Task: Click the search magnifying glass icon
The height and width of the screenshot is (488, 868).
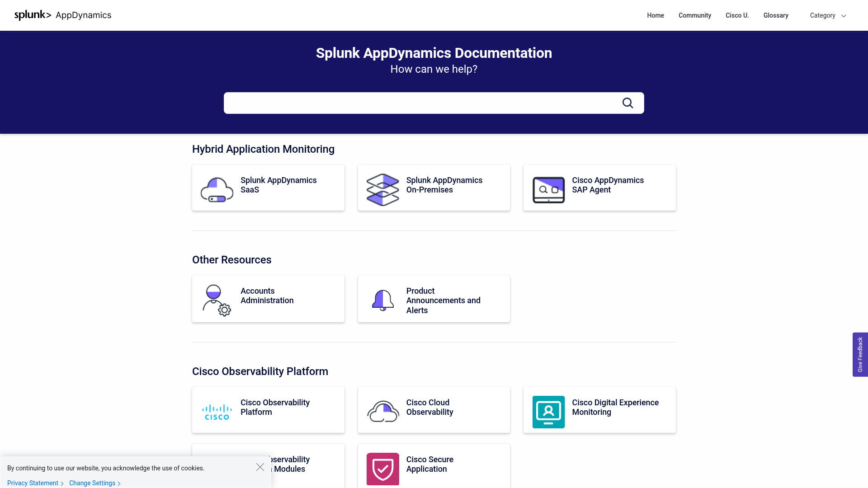Action: click(628, 103)
